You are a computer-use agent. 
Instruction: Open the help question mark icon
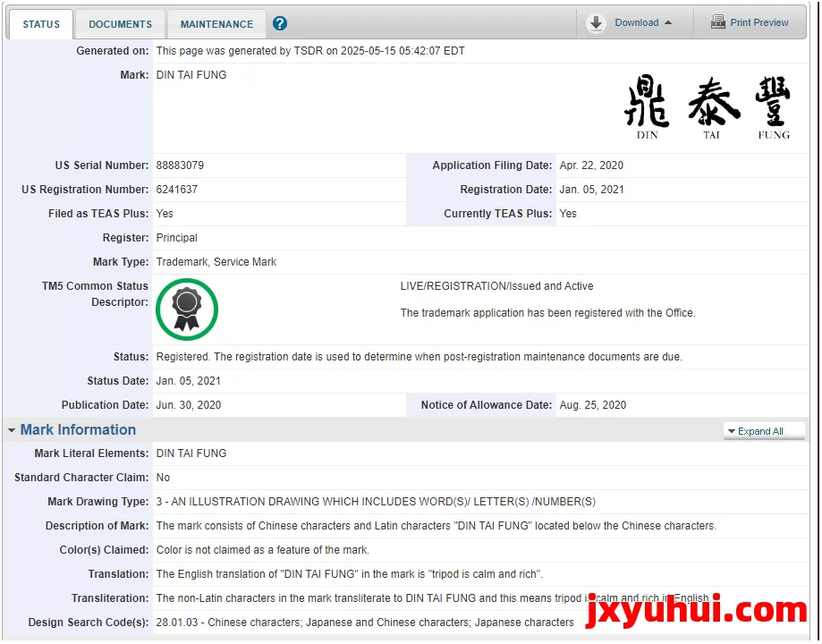(280, 23)
